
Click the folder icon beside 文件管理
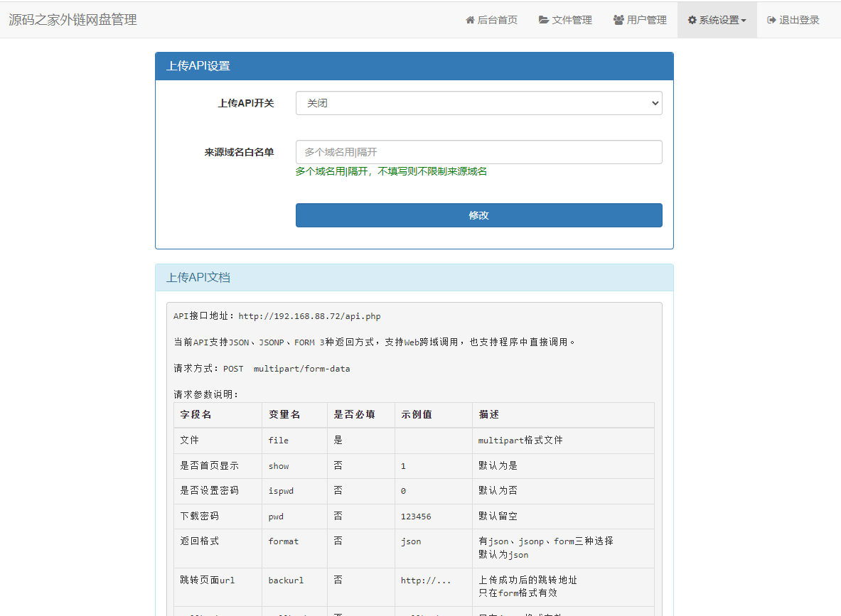pos(544,20)
